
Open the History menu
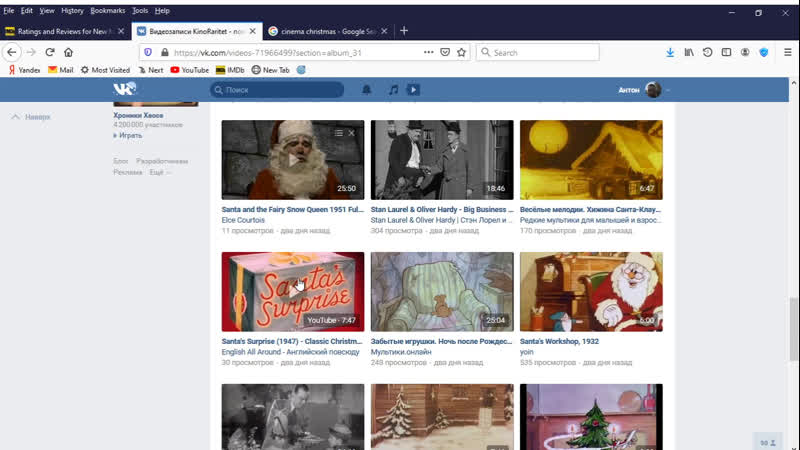72,11
